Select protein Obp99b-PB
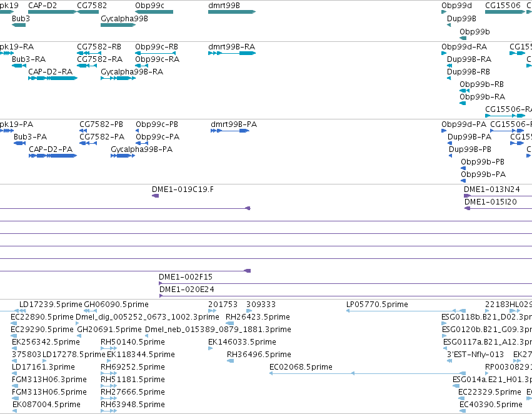 click(x=463, y=168)
